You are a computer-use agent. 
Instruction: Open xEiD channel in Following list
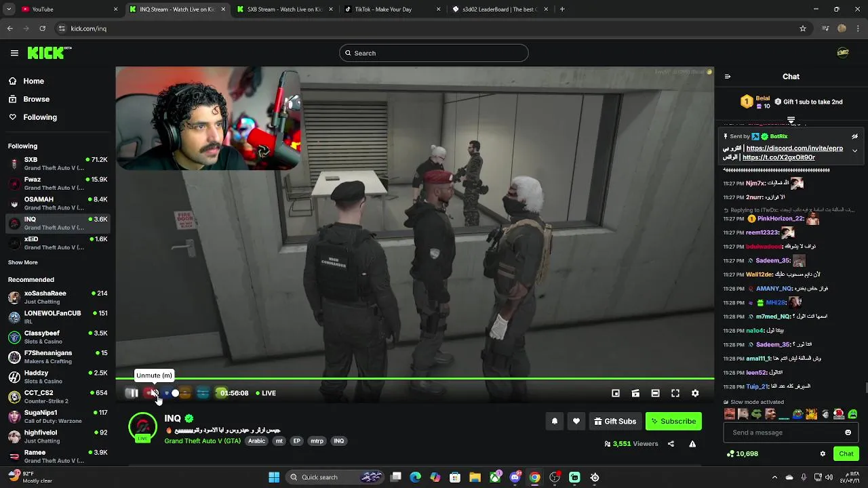[x=58, y=243]
